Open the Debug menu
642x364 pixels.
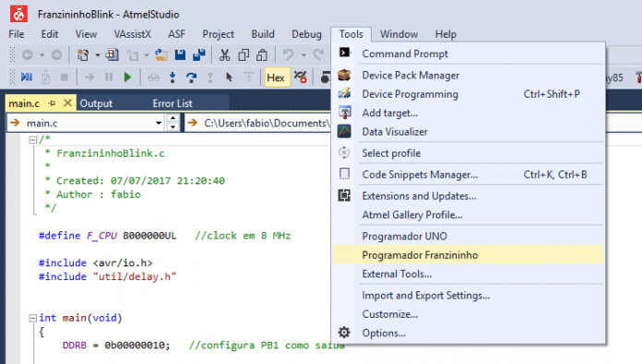click(x=306, y=34)
